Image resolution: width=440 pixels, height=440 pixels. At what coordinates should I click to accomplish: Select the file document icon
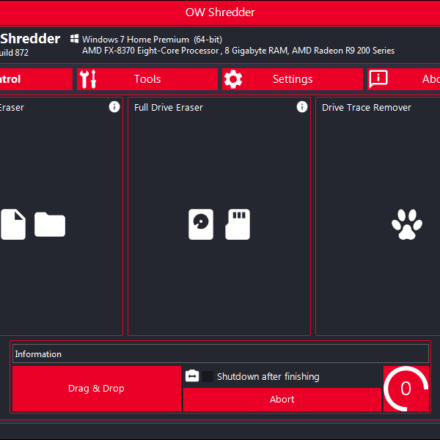[13, 224]
